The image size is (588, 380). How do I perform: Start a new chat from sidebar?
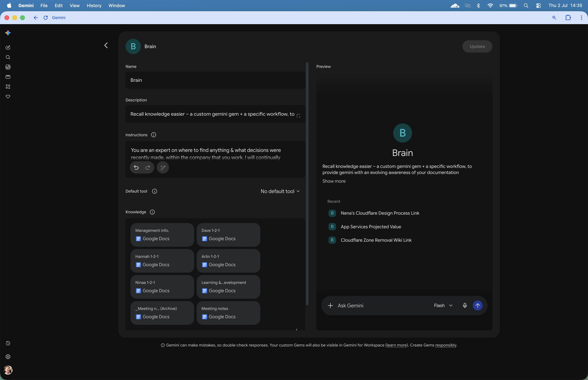tap(8, 47)
